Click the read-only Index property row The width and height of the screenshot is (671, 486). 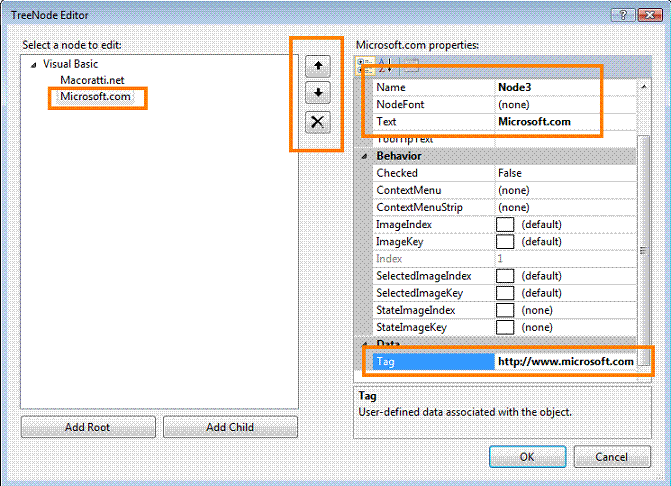[x=504, y=258]
